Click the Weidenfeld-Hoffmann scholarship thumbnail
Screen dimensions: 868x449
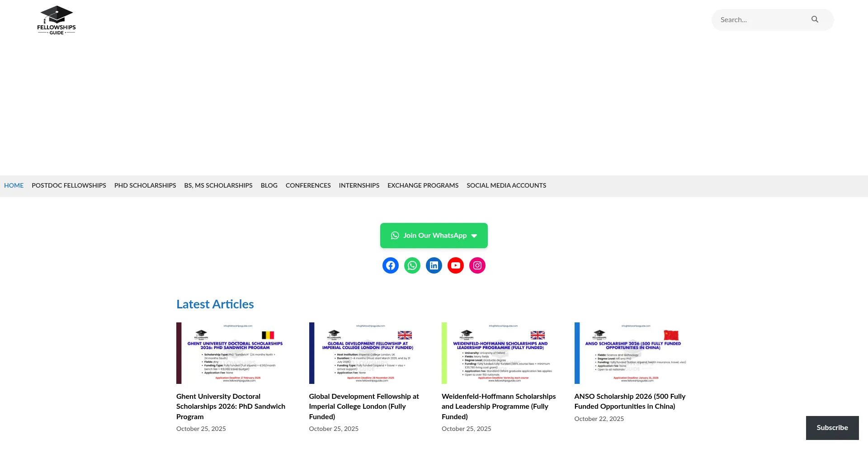click(x=500, y=353)
